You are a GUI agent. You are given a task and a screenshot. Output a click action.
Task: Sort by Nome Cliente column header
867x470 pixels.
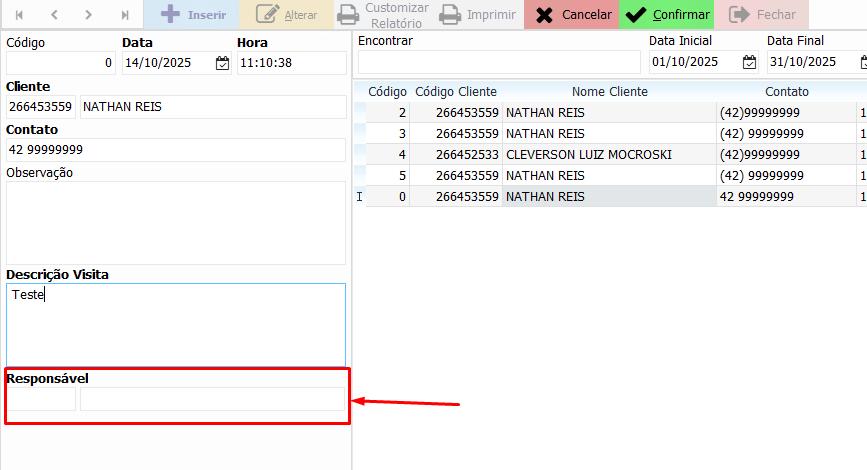(x=609, y=91)
